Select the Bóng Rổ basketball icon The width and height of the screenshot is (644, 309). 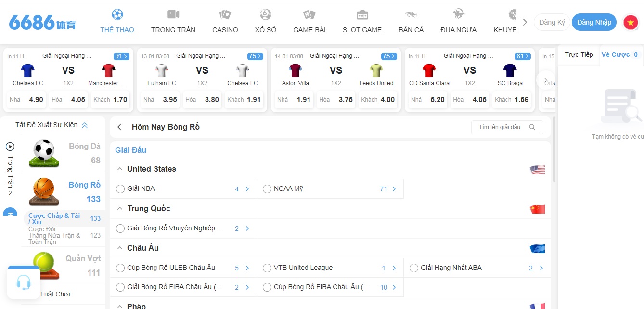[44, 192]
